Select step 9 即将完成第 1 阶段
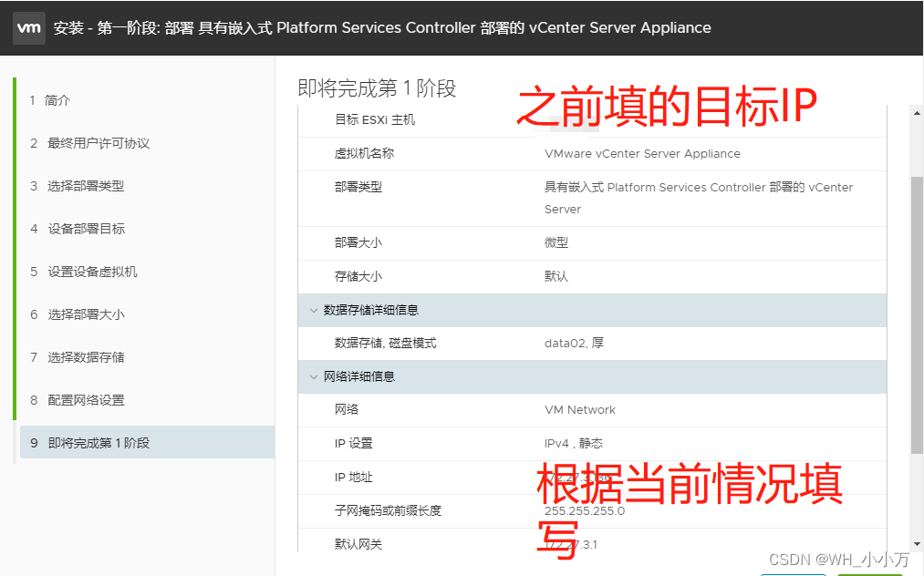Screen dimensions: 924x576 coord(148,442)
